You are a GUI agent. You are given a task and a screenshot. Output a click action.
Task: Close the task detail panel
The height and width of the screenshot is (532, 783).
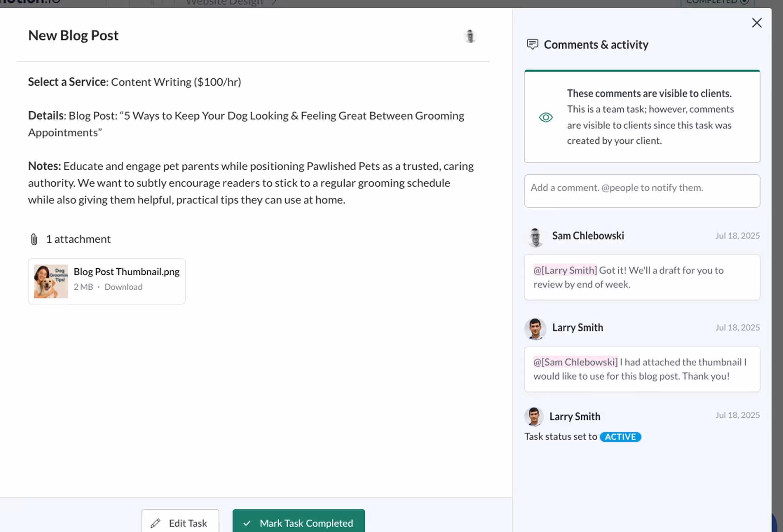coord(756,23)
